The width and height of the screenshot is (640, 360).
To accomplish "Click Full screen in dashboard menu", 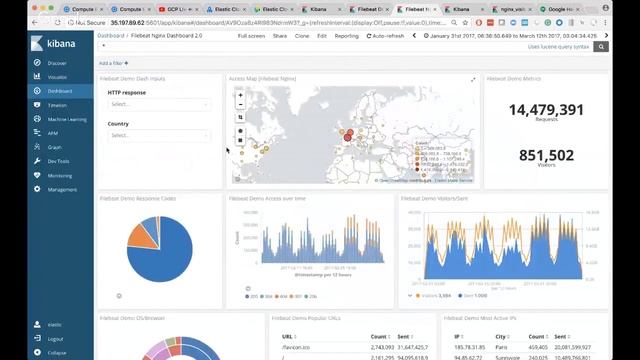I will (251, 36).
